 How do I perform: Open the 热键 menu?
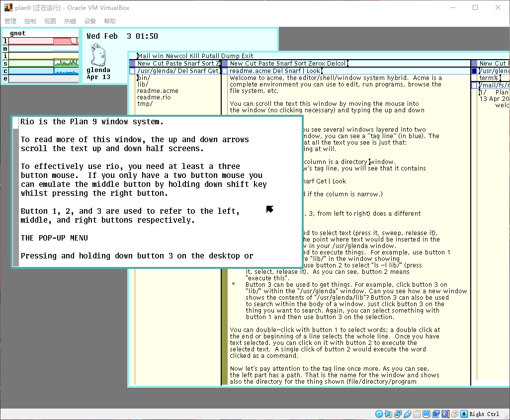70,21
